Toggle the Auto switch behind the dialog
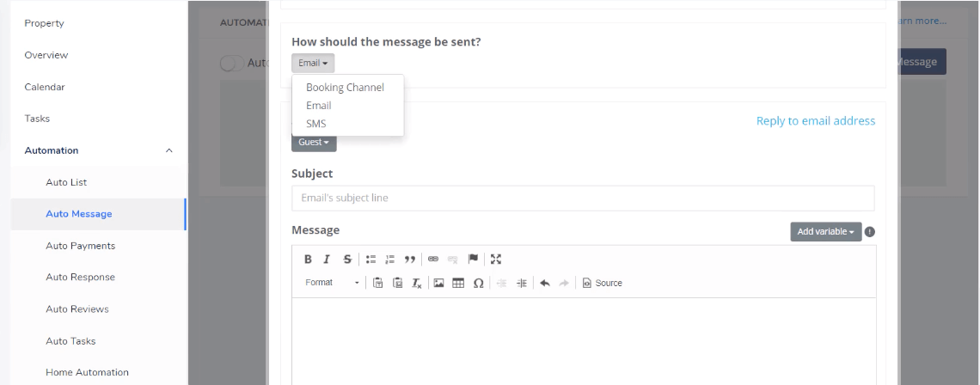 point(231,63)
